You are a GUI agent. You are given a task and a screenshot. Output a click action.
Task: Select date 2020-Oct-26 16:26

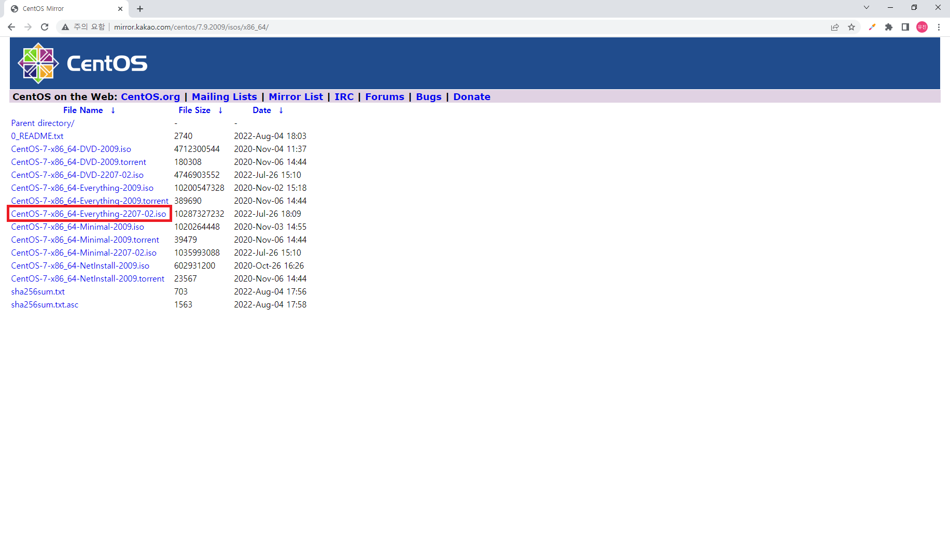point(269,266)
